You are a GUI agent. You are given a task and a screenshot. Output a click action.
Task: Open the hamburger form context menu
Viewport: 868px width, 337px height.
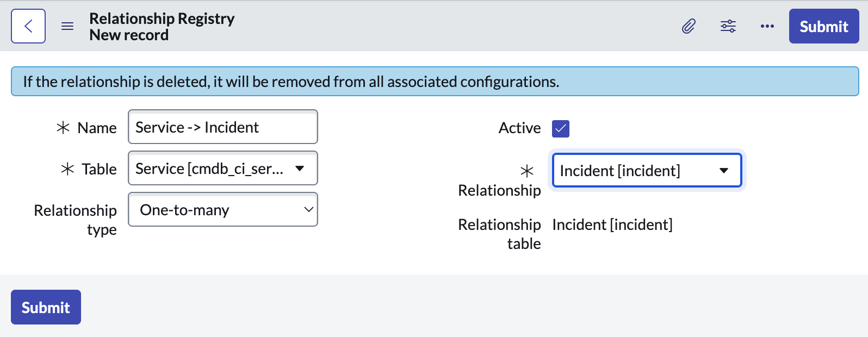(67, 26)
